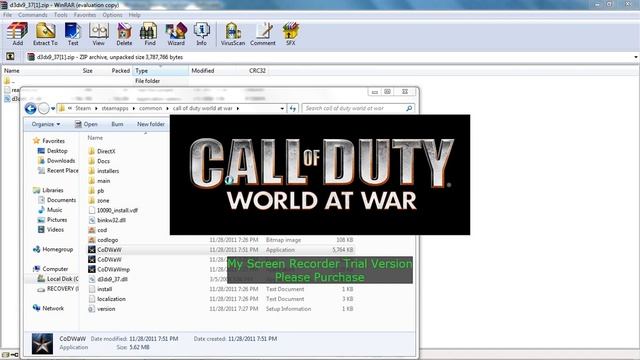Open the Options menu
Screen dimensions: 640x360
[112, 15]
